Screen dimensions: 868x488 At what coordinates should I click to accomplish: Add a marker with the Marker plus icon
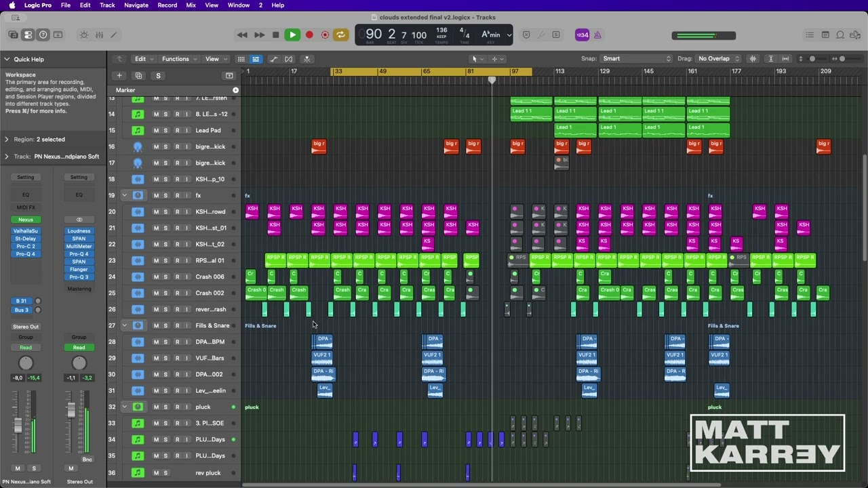[235, 90]
